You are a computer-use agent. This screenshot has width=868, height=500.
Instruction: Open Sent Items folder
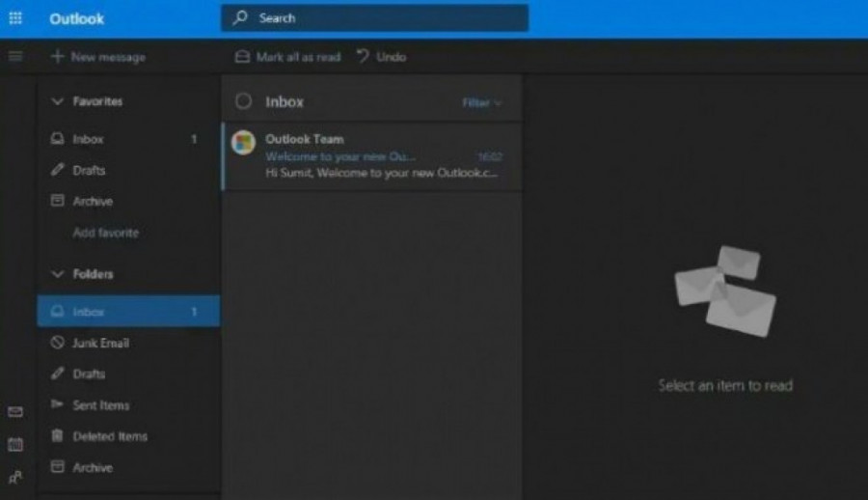coord(100,405)
